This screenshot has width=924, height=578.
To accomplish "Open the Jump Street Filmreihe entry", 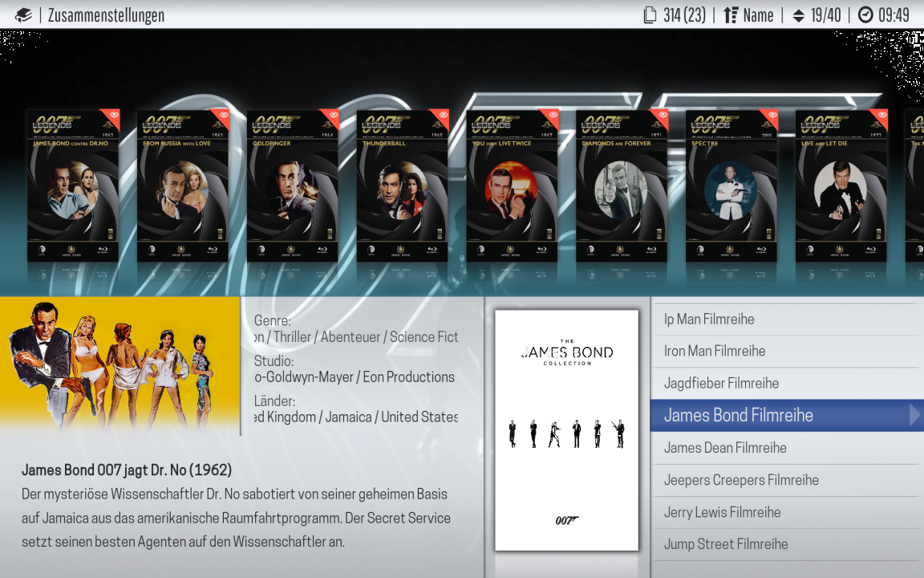I will point(787,544).
